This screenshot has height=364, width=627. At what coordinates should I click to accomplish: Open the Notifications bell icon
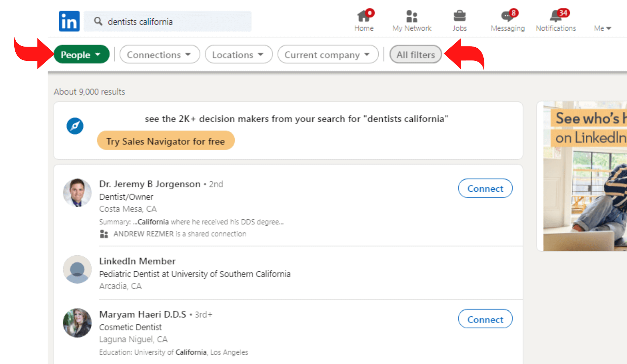(x=556, y=16)
